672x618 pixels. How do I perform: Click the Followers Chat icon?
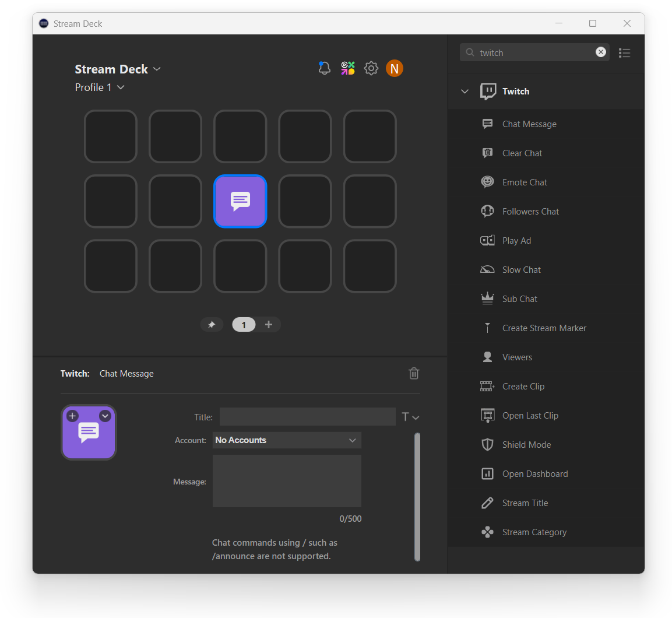[x=487, y=211]
